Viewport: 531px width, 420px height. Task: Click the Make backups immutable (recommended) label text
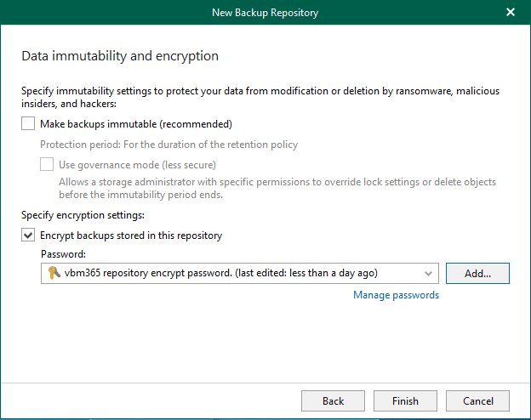[136, 124]
